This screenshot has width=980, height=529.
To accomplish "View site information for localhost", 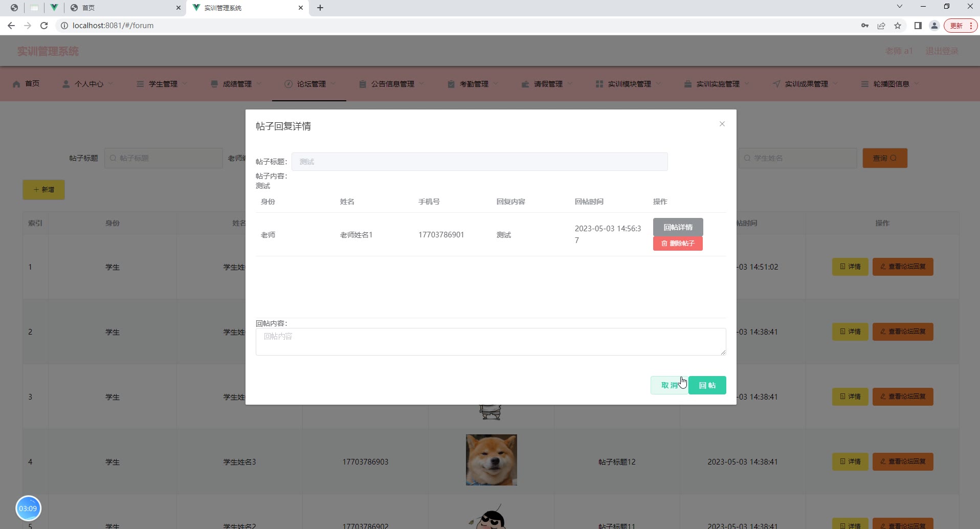I will 64,26.
